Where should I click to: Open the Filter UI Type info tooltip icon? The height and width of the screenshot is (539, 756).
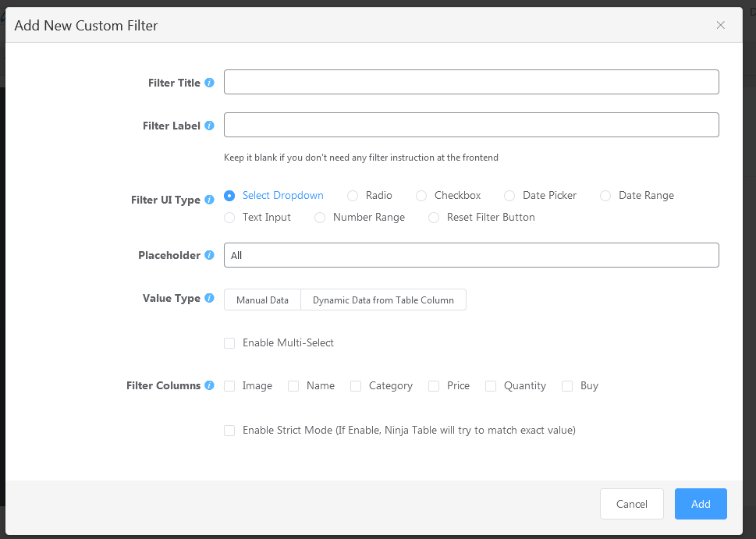(x=209, y=200)
